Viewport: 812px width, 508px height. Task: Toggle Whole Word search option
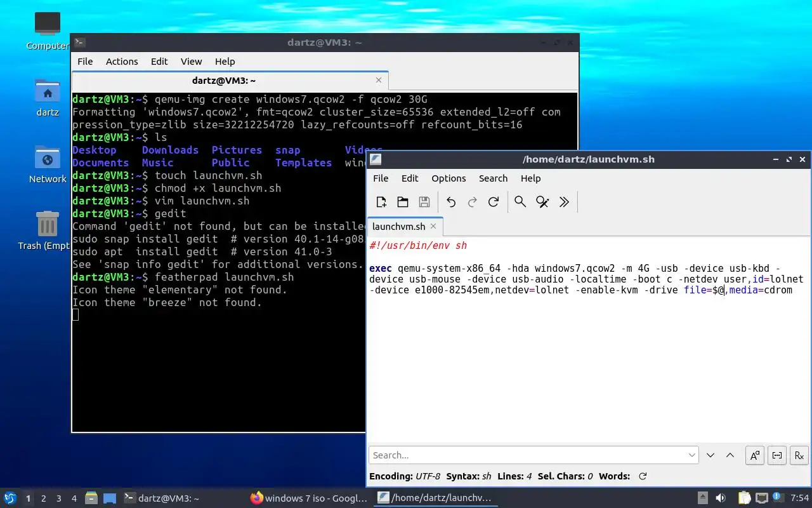click(x=777, y=455)
